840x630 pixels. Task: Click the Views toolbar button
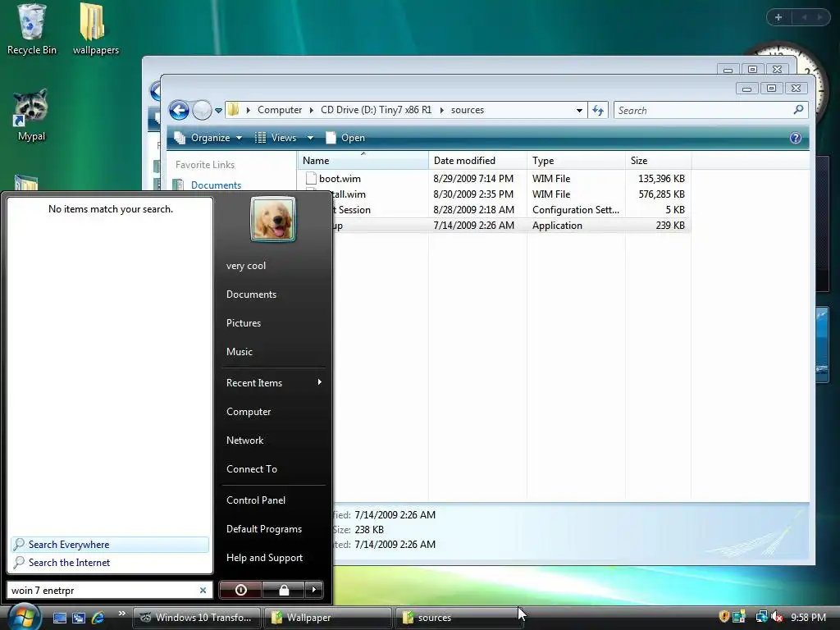(x=276, y=138)
